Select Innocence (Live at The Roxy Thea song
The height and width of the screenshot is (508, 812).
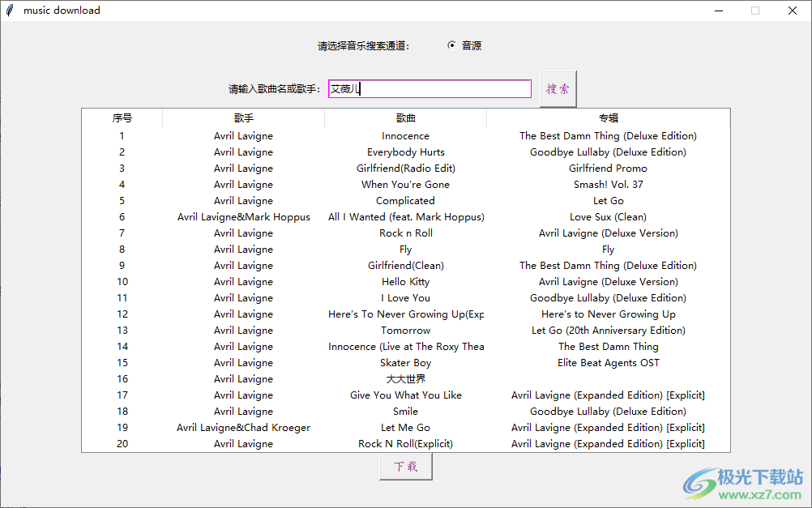[406, 347]
